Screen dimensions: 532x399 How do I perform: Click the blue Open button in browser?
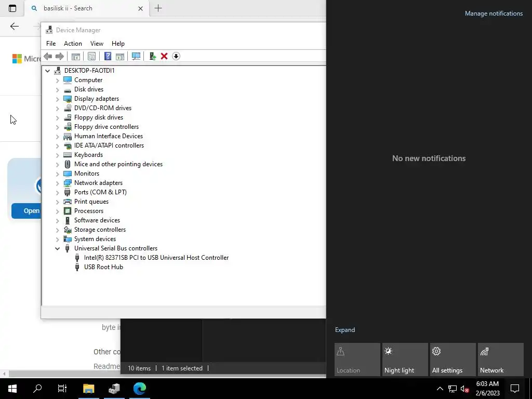[x=26, y=211]
